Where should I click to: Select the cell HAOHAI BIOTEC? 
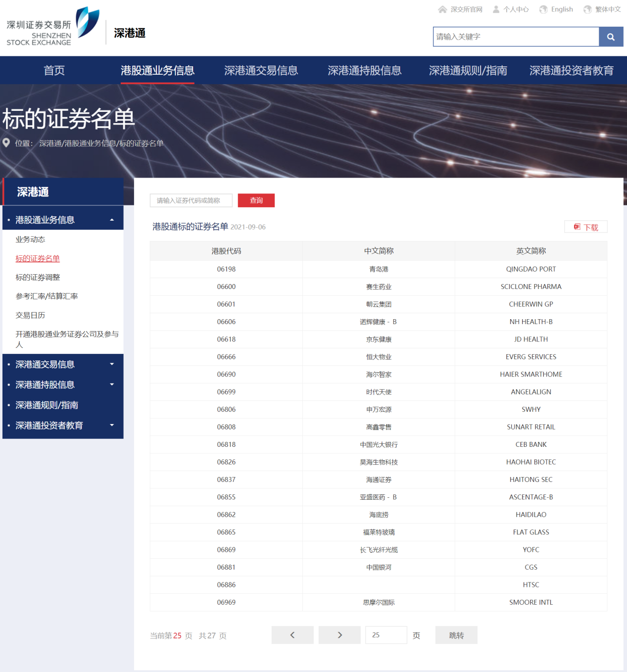(x=531, y=462)
